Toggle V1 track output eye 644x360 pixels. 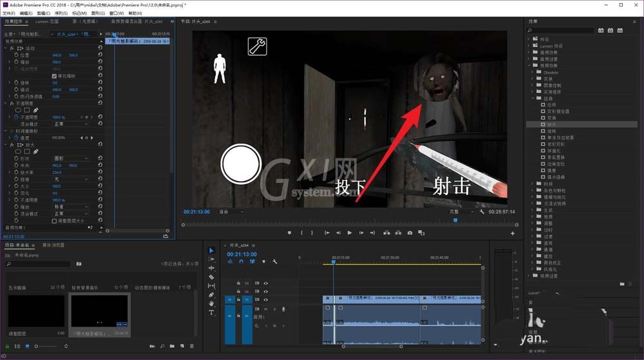(x=266, y=299)
